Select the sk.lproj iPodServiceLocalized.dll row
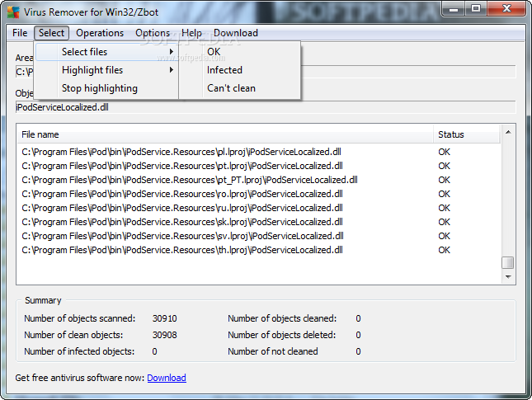This screenshot has width=532, height=400. [260, 222]
